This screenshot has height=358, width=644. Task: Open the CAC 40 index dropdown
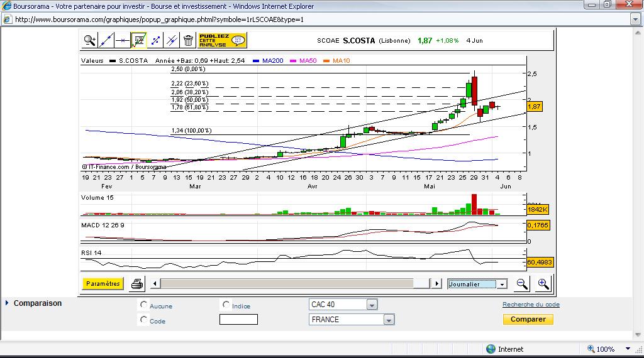343,304
